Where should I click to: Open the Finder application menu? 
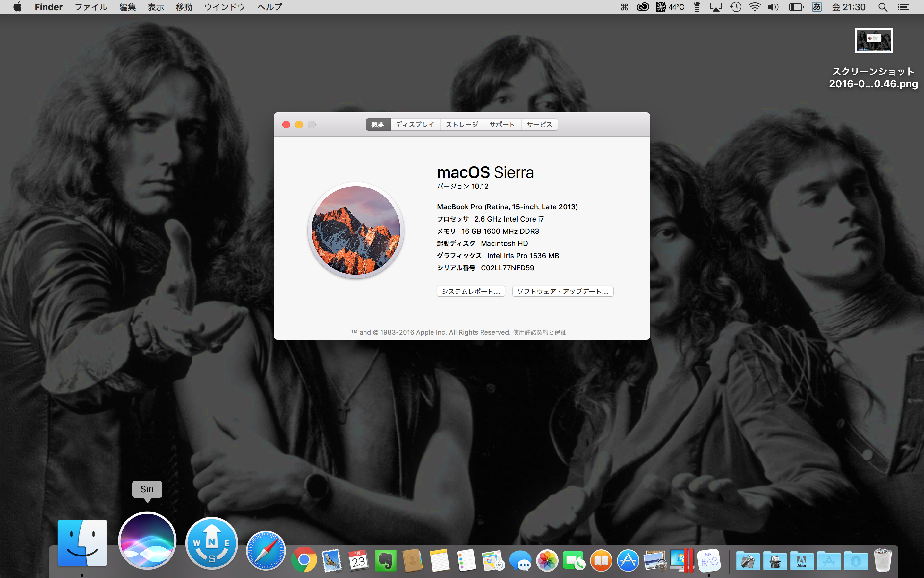tap(48, 7)
